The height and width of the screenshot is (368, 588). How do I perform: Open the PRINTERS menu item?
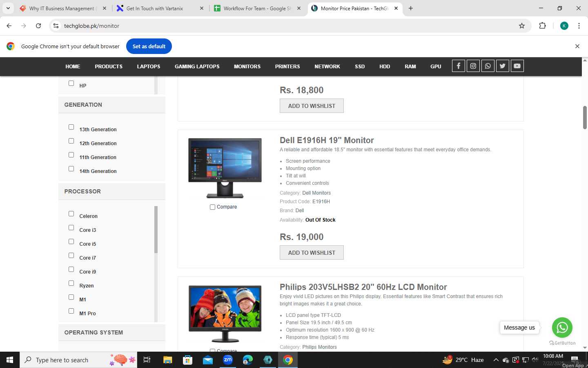point(287,66)
